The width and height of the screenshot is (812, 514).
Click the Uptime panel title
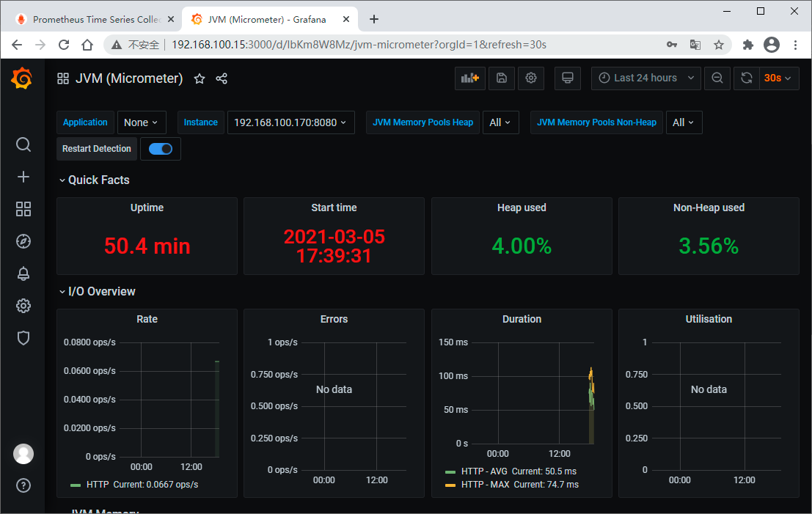pyautogui.click(x=147, y=208)
